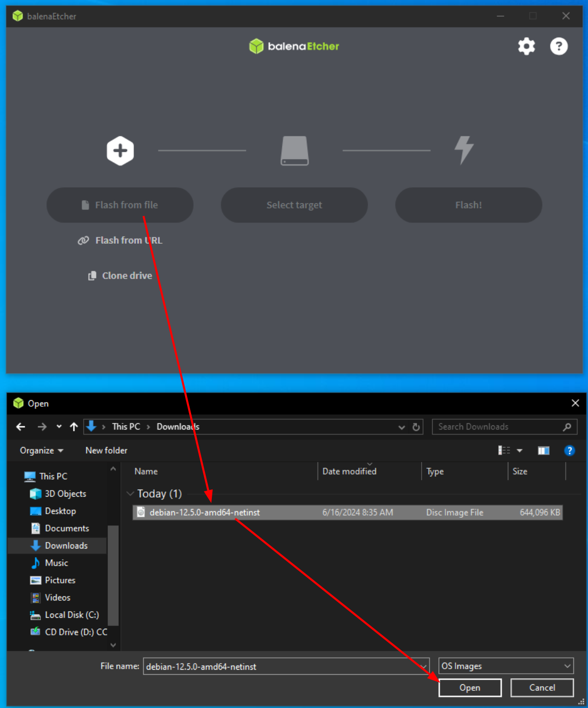Select Documents in navigation pane
The image size is (588, 708).
pyautogui.click(x=67, y=528)
